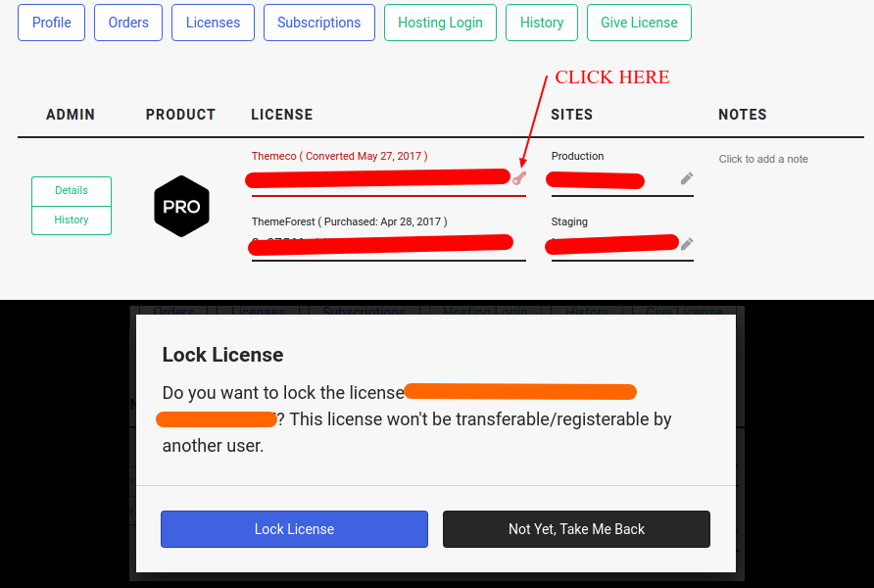Go to the Licenses tab
The image size is (874, 588).
coord(213,23)
